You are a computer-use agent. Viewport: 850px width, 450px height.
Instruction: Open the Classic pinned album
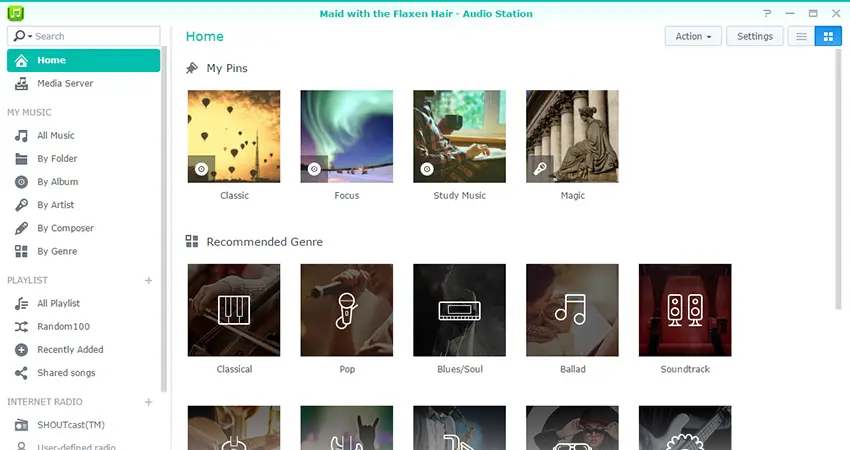[x=234, y=137]
